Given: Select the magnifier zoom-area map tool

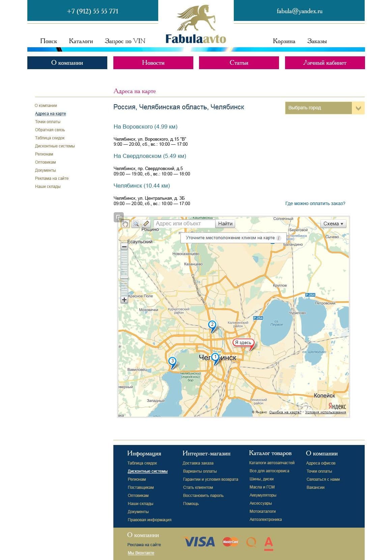Looking at the screenshot, I should 136,224.
